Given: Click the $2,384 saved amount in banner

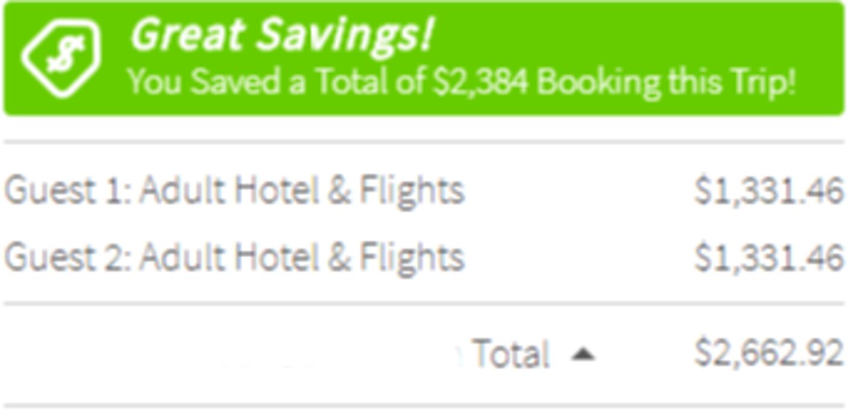Looking at the screenshot, I should 480,81.
